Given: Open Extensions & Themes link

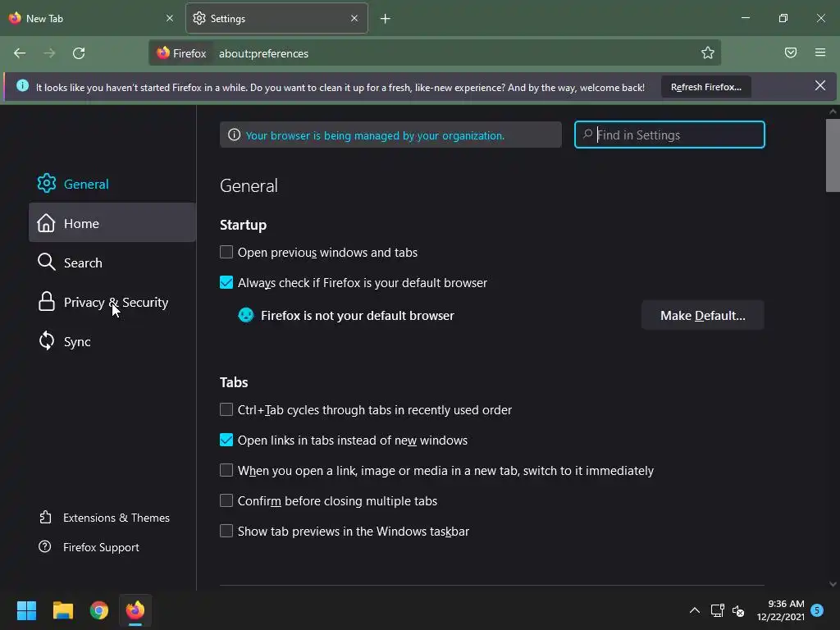Looking at the screenshot, I should click(105, 518).
